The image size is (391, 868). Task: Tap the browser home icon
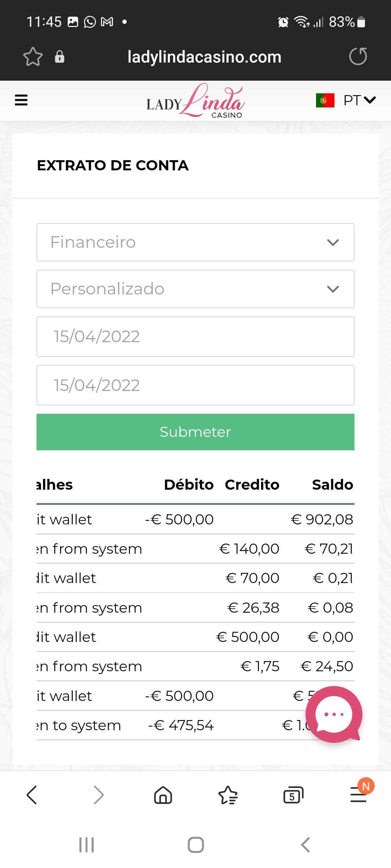click(x=163, y=795)
